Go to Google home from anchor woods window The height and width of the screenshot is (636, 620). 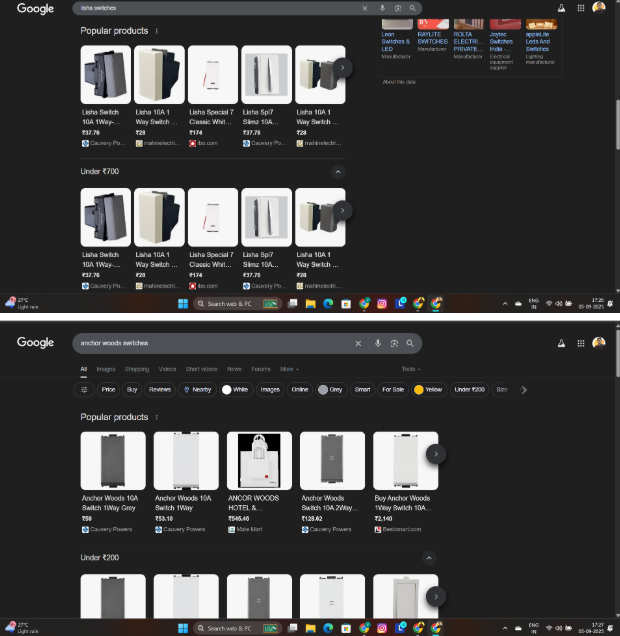35,343
